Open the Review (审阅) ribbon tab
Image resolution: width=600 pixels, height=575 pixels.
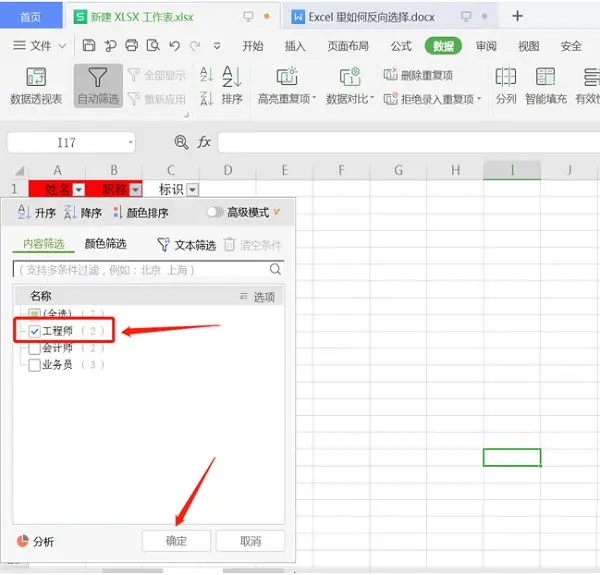click(x=486, y=46)
